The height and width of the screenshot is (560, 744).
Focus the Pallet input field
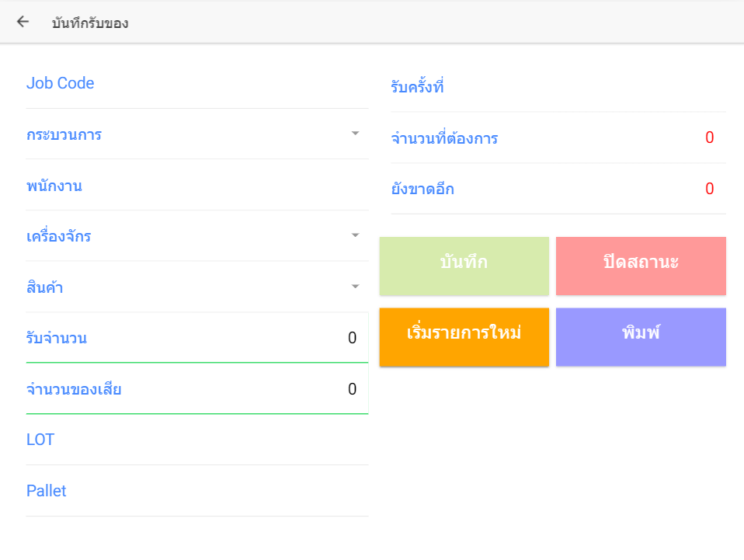[x=196, y=491]
